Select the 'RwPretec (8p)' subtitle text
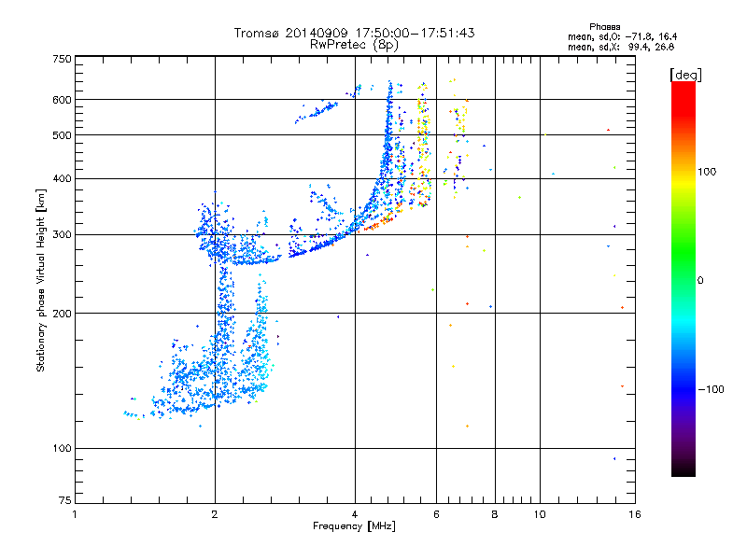 tap(354, 45)
